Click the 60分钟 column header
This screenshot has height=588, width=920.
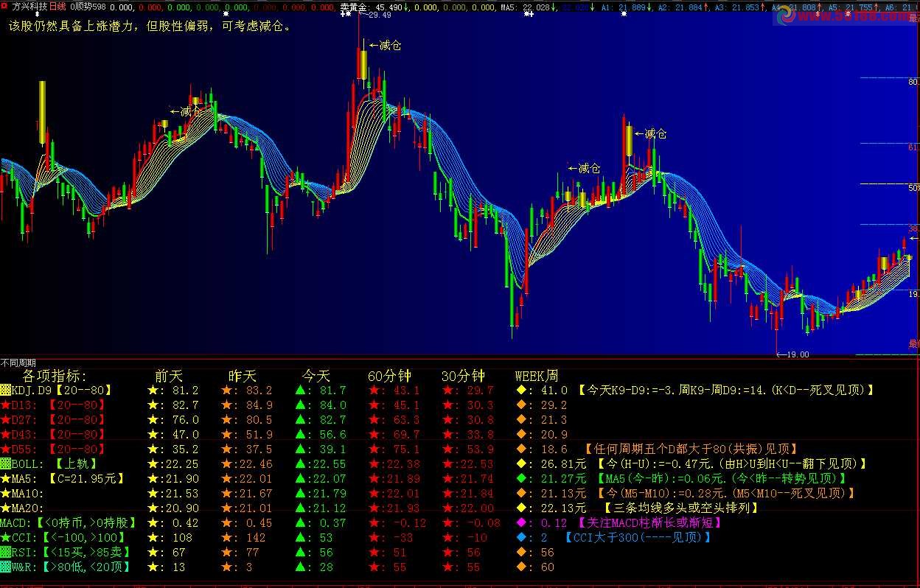[x=389, y=376]
